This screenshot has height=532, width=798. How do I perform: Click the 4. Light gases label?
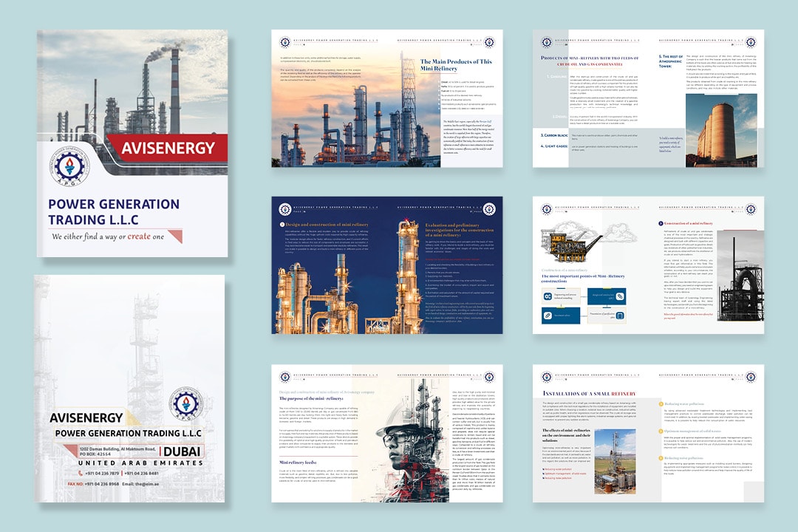[x=554, y=146]
